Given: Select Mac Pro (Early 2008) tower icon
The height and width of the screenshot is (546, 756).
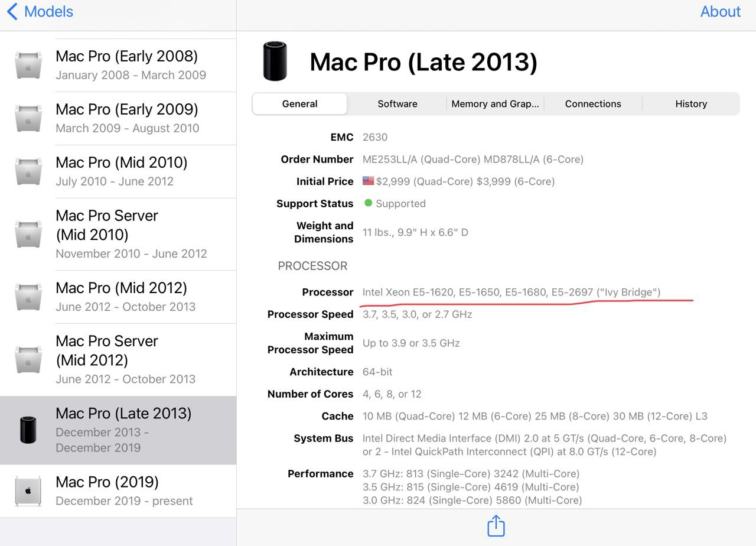Looking at the screenshot, I should [x=28, y=65].
